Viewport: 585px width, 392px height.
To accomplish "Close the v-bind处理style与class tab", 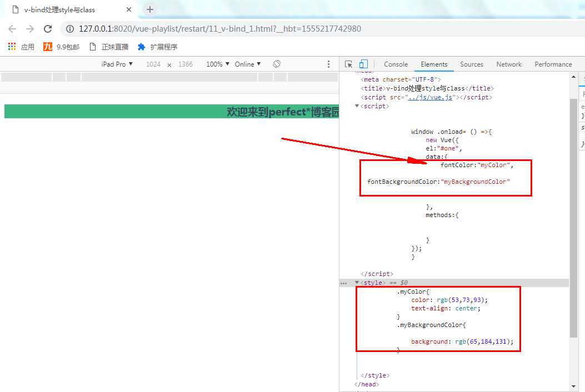I will click(129, 9).
